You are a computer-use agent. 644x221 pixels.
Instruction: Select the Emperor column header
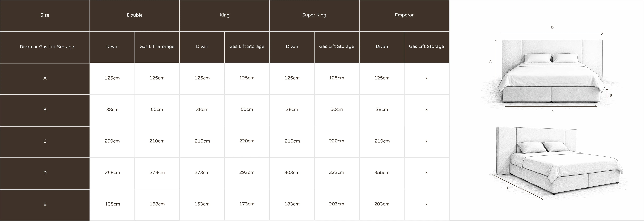(x=404, y=15)
